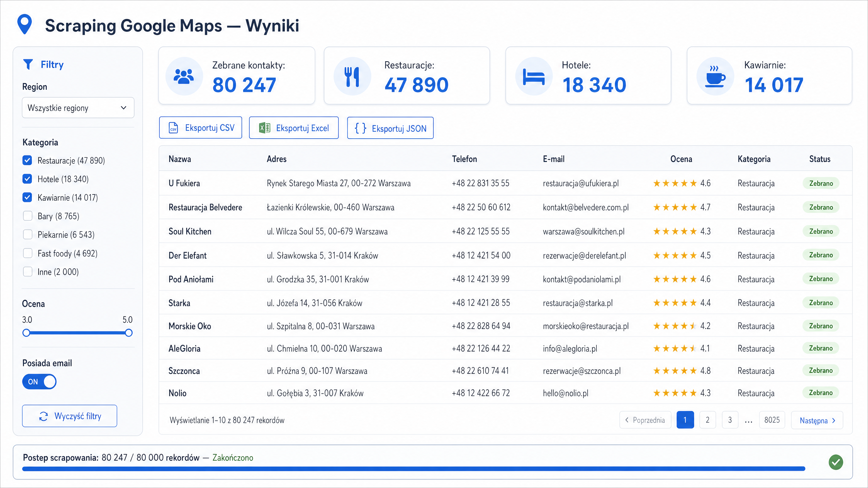Click email hello@nolio.pl
Image resolution: width=868 pixels, height=488 pixels.
566,393
